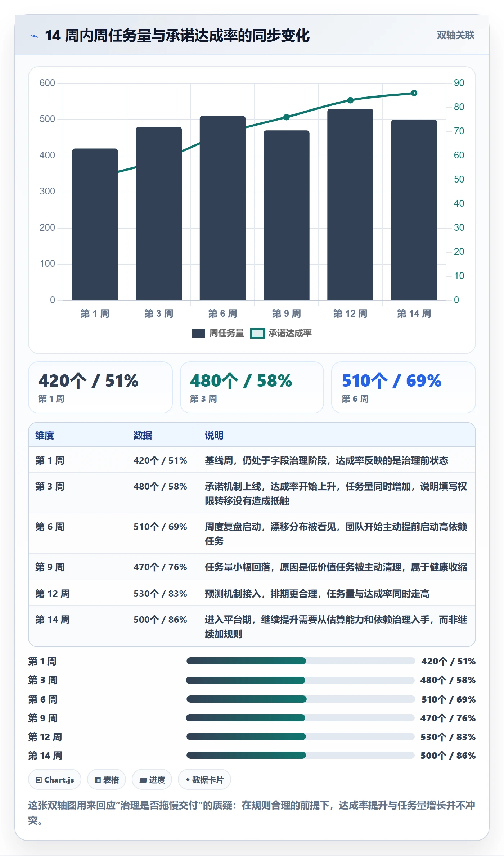Click the 第 3 周 progress bar
The height and width of the screenshot is (856, 504).
point(300,680)
